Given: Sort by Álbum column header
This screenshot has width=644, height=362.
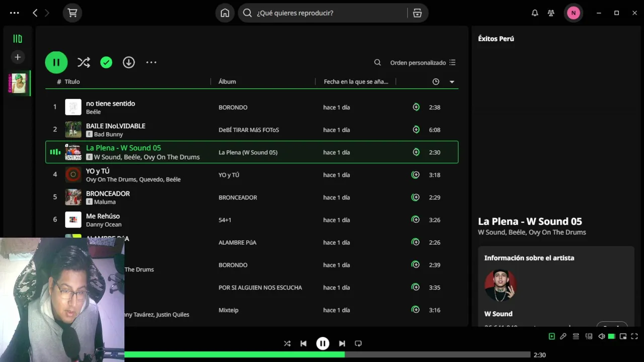Looking at the screenshot, I should [227, 81].
